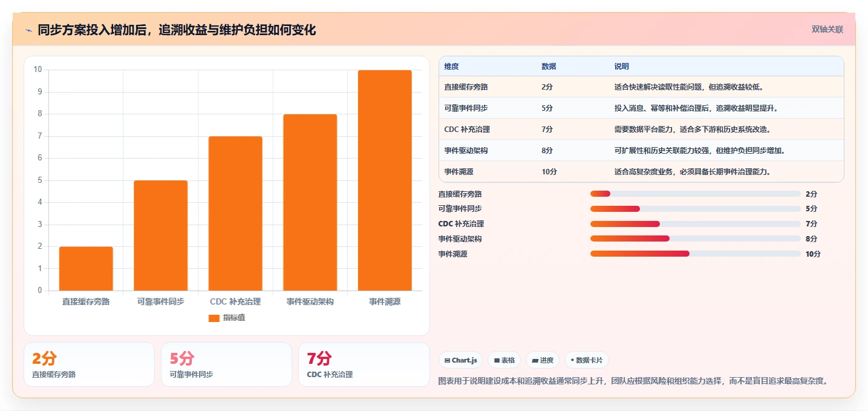Click the footer note starting 图表用于说明
This screenshot has height=411, width=868.
pyautogui.click(x=633, y=381)
